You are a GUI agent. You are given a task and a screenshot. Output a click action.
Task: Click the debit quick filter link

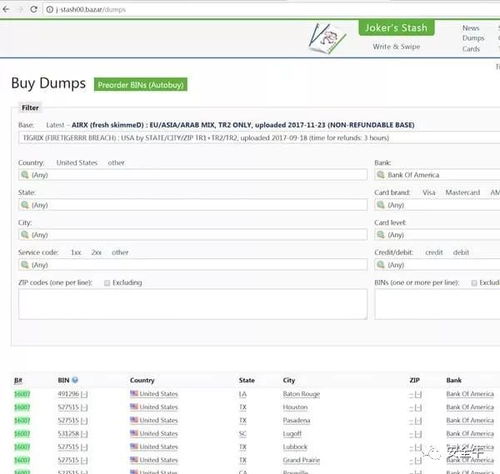(461, 252)
